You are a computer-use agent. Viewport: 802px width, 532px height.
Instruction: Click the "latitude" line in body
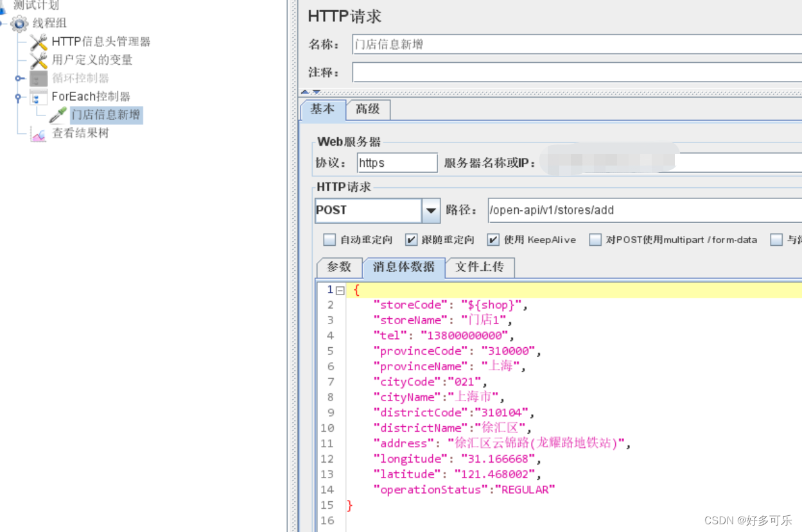click(x=458, y=474)
